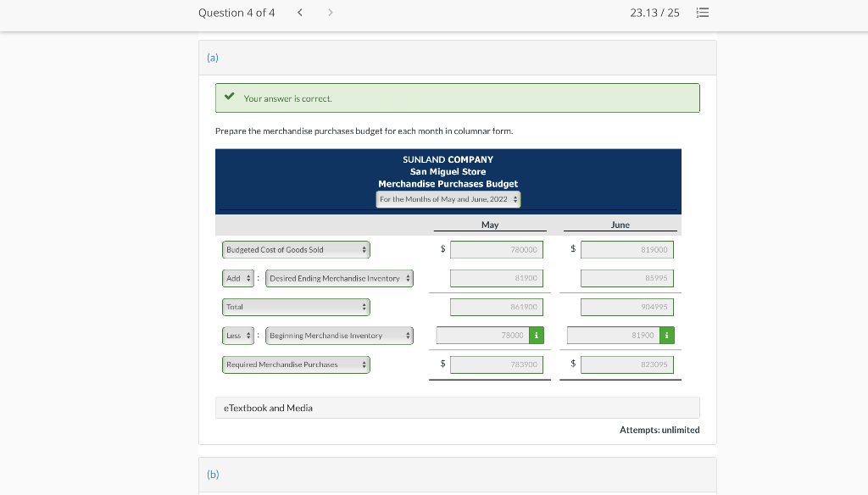
Task: Click the June ending inventory field 85995
Action: pos(627,278)
